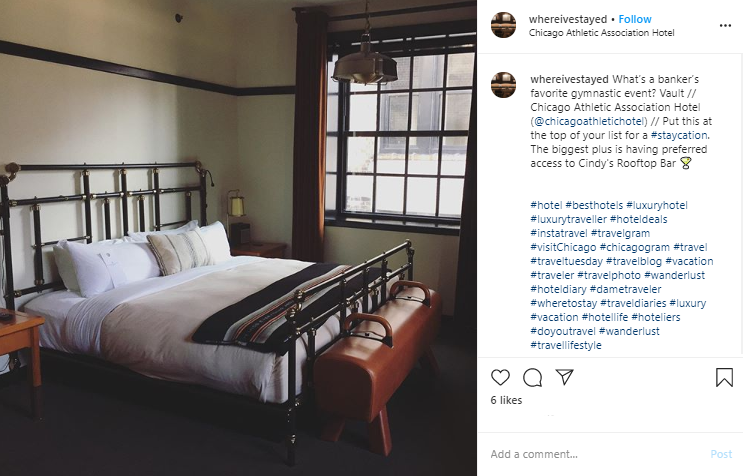Screen dimensions: 743x476
Task: Open the #wanderlust hashtag after #travelphoto
Action: [x=674, y=275]
